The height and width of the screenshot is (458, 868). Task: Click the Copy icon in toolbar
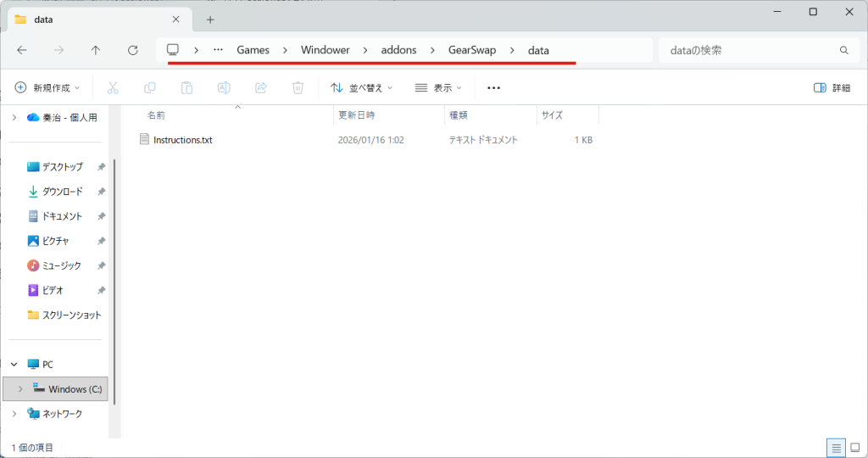(150, 87)
